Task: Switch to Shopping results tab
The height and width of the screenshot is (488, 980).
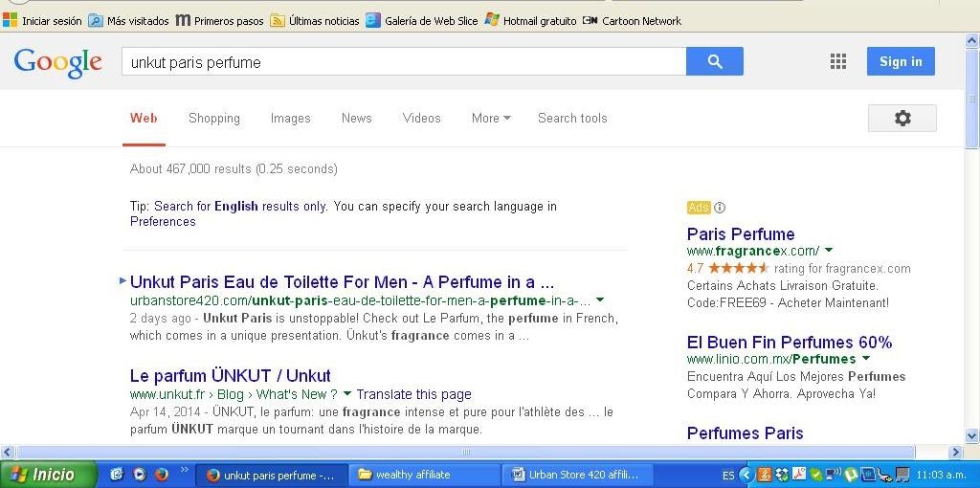Action: click(214, 118)
